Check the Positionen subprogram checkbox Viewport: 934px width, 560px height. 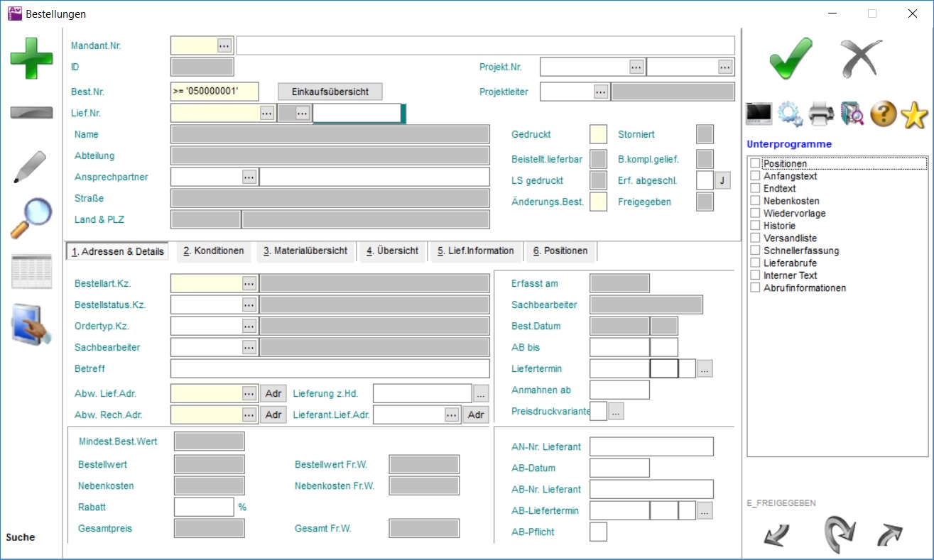pos(756,164)
